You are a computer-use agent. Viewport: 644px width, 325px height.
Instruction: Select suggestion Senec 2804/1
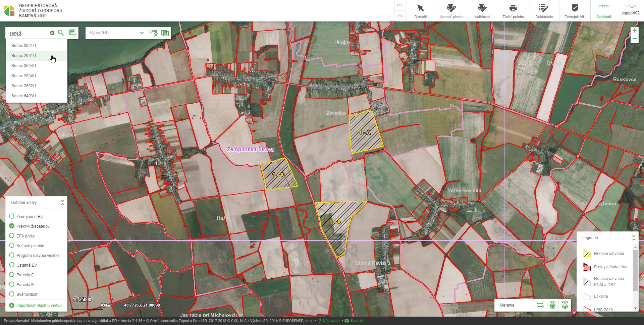point(37,76)
